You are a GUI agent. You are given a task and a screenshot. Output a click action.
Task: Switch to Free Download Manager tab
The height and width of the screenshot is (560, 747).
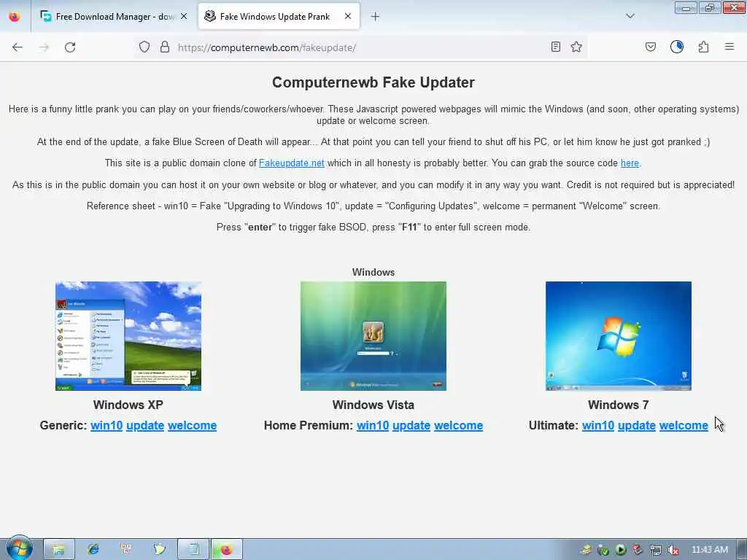[x=115, y=17]
